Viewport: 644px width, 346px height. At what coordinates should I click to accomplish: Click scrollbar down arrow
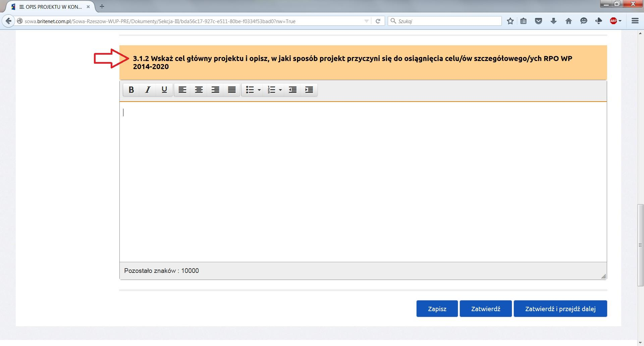point(641,343)
